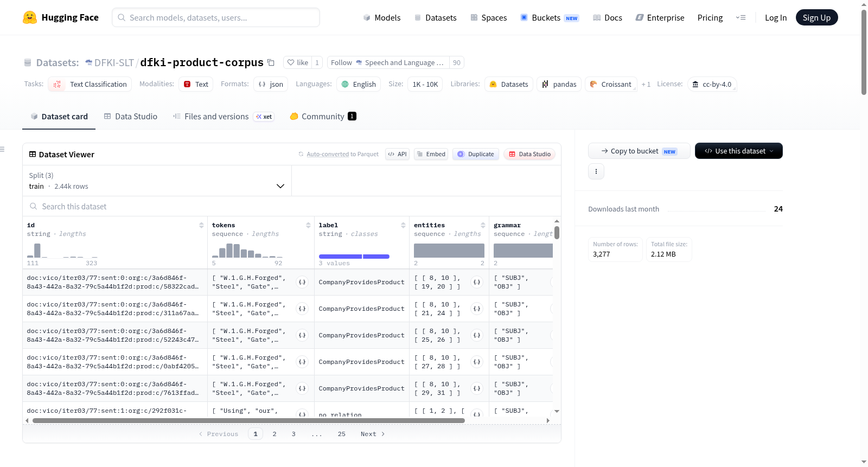Expand tokens JSON in the row ending prod:c/0abf4205
This screenshot has height=467, width=868.
302,362
